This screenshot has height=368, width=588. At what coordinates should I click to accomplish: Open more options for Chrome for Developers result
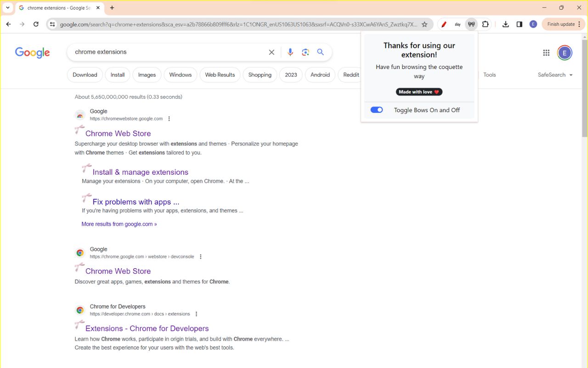[196, 314]
